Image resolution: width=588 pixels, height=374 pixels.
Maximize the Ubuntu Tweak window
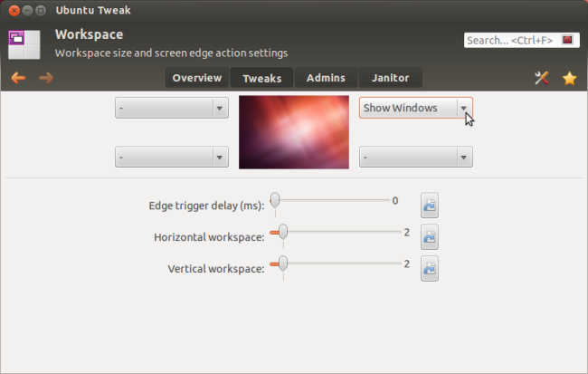click(41, 11)
